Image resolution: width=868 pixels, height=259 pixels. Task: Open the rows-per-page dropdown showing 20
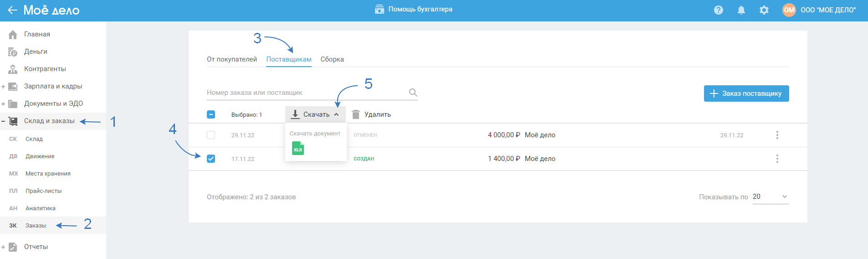[770, 197]
